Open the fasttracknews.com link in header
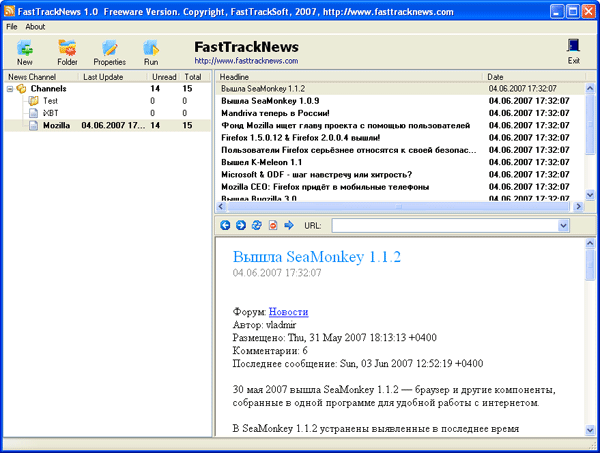The image size is (600, 453). [x=246, y=61]
